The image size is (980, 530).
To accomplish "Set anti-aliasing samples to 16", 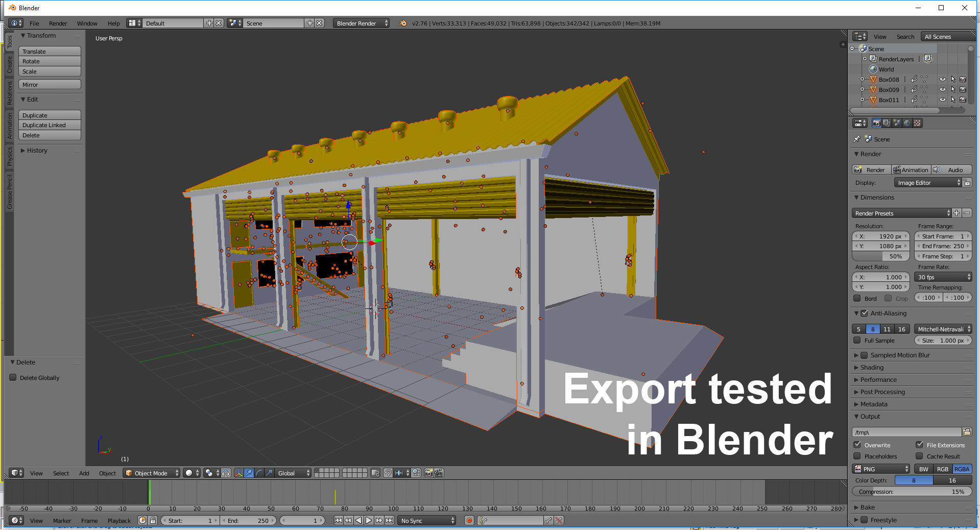I will pos(901,329).
